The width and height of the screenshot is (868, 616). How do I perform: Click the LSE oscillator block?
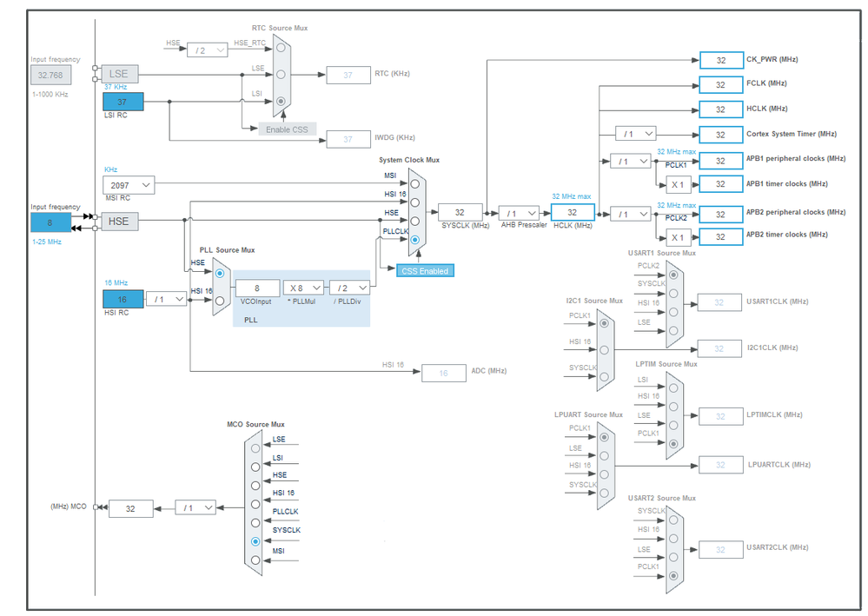[120, 74]
